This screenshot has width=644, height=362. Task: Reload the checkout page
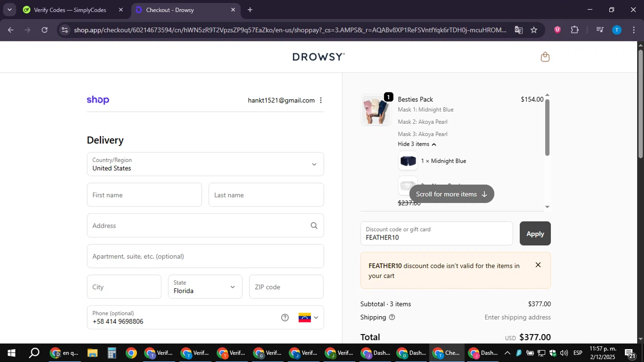click(45, 30)
